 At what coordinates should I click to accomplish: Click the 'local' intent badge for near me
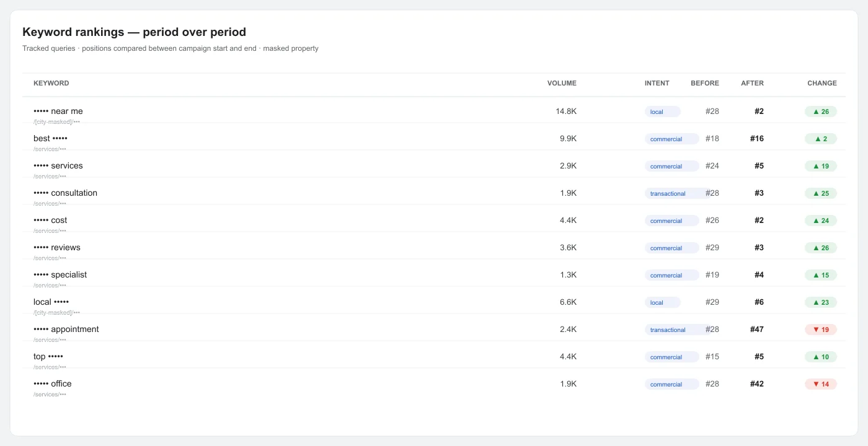tap(663, 111)
